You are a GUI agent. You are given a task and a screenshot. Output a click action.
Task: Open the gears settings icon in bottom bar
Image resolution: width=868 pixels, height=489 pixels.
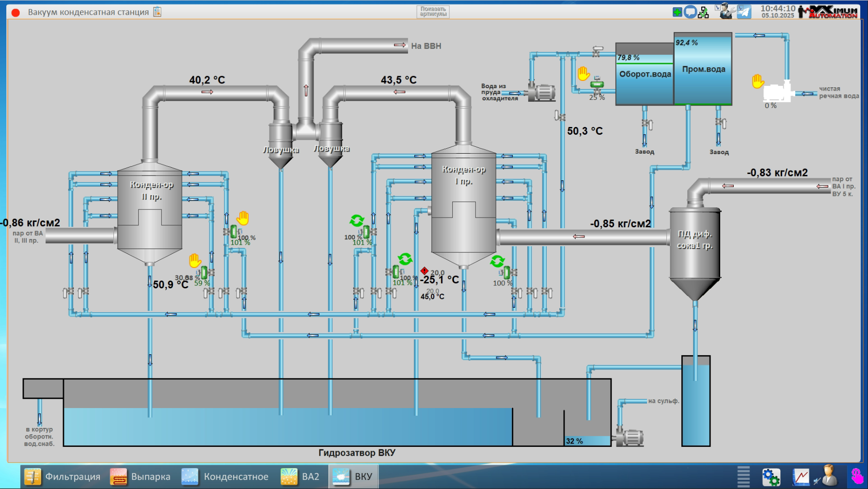point(771,477)
